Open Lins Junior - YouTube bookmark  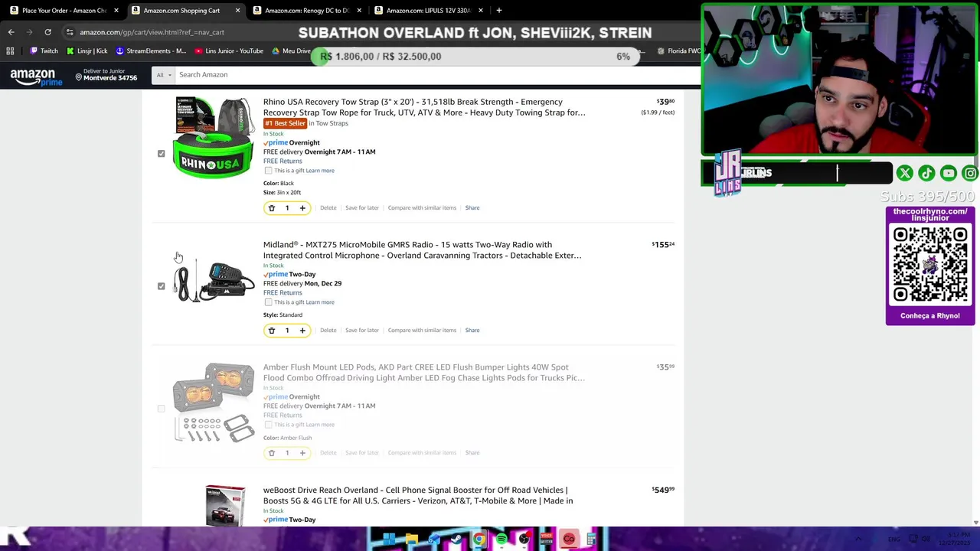229,51
